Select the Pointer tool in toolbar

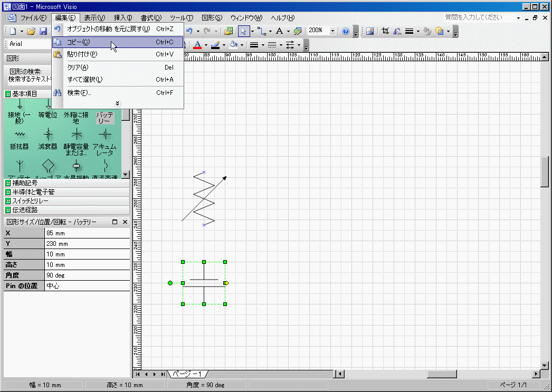click(243, 31)
